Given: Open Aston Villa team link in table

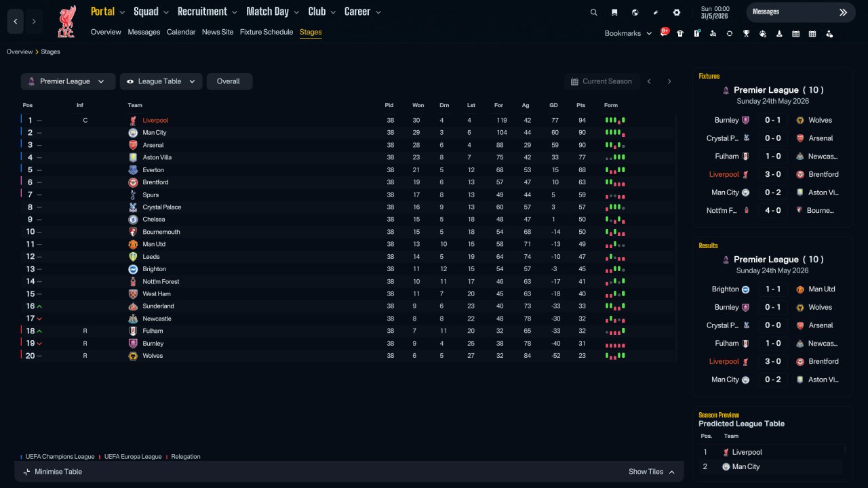Looking at the screenshot, I should coord(157,157).
